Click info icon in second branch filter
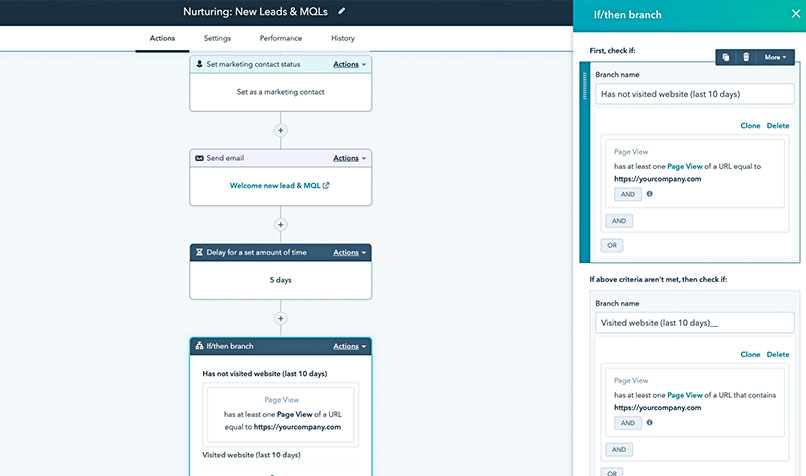The image size is (806, 476). [x=650, y=423]
